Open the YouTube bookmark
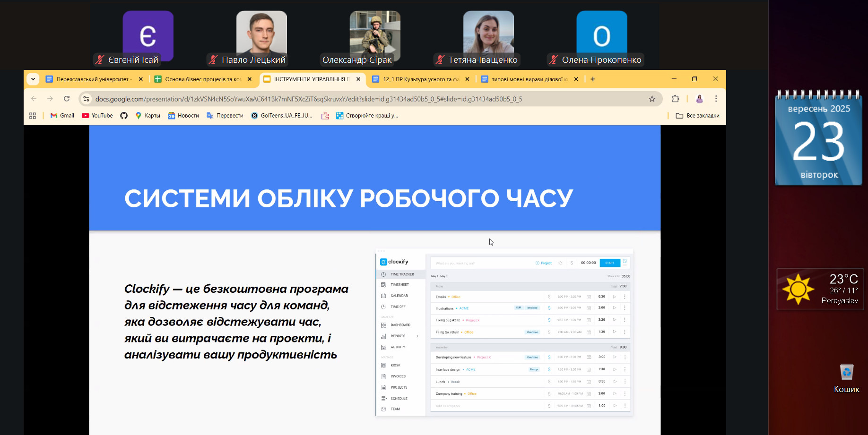This screenshot has width=868, height=435. point(97,116)
